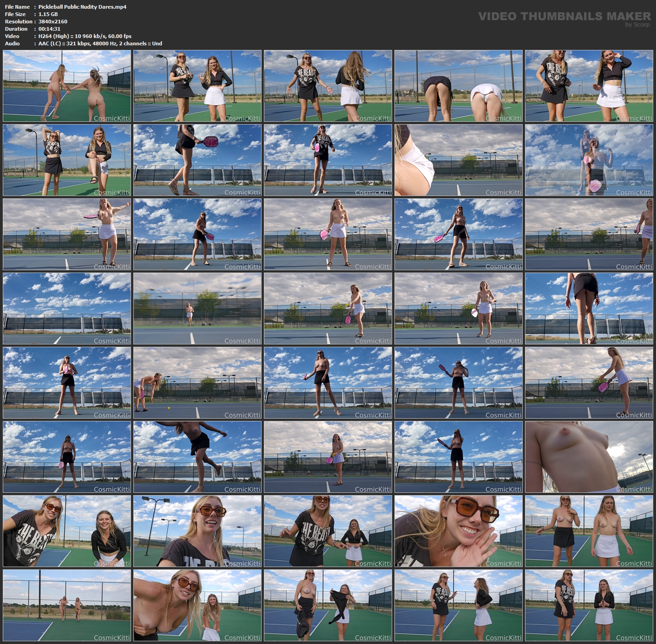Click the H264 video codec info line
The width and height of the screenshot is (656, 644).
coord(85,36)
